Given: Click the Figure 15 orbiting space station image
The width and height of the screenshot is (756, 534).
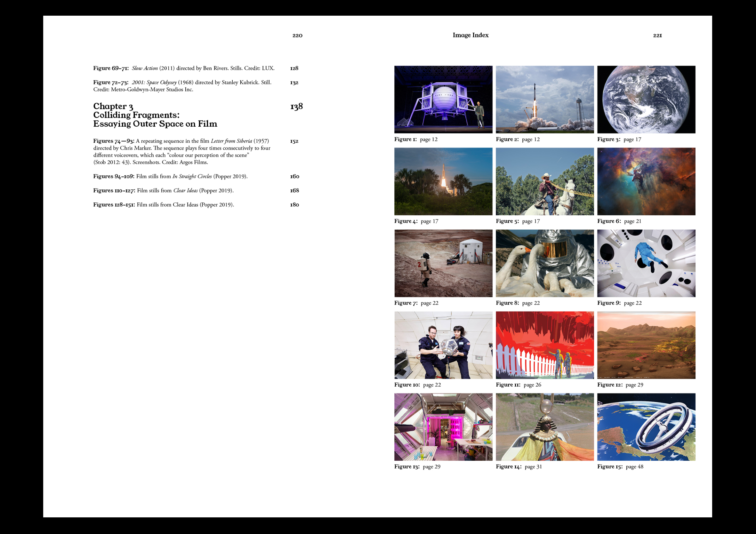Looking at the screenshot, I should pyautogui.click(x=646, y=427).
